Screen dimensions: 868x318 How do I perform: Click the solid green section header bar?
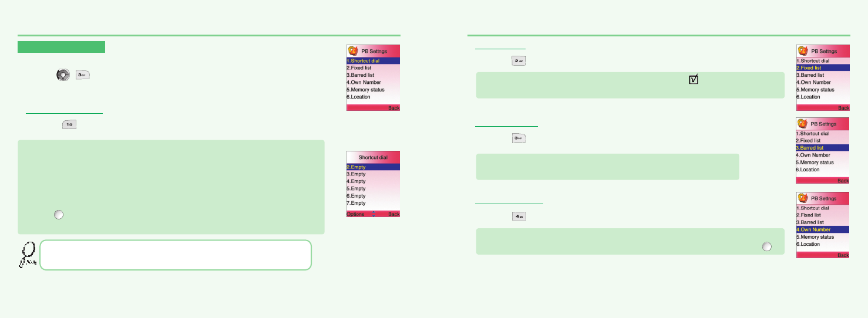click(61, 47)
